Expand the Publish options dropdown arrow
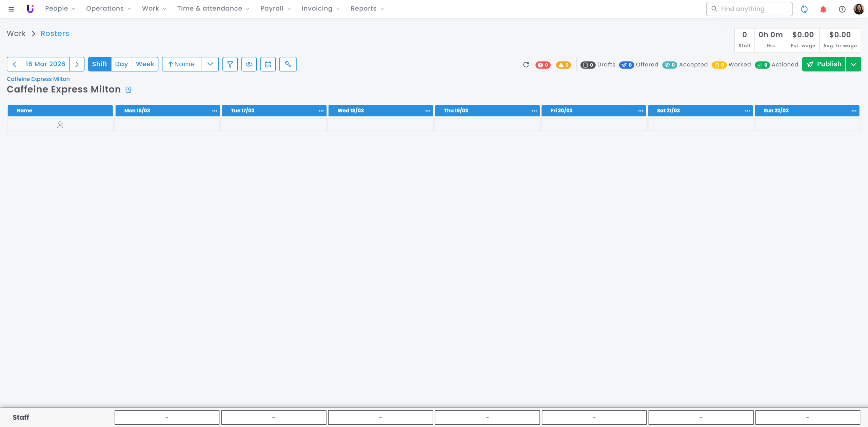The height and width of the screenshot is (427, 868). tap(853, 64)
